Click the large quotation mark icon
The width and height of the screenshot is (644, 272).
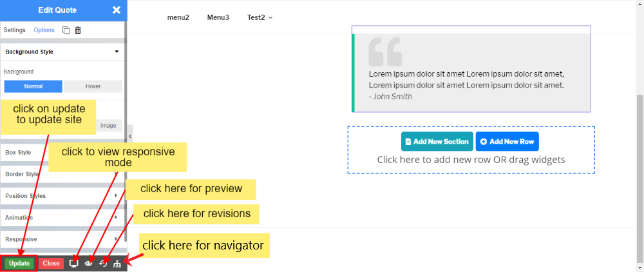385,52
